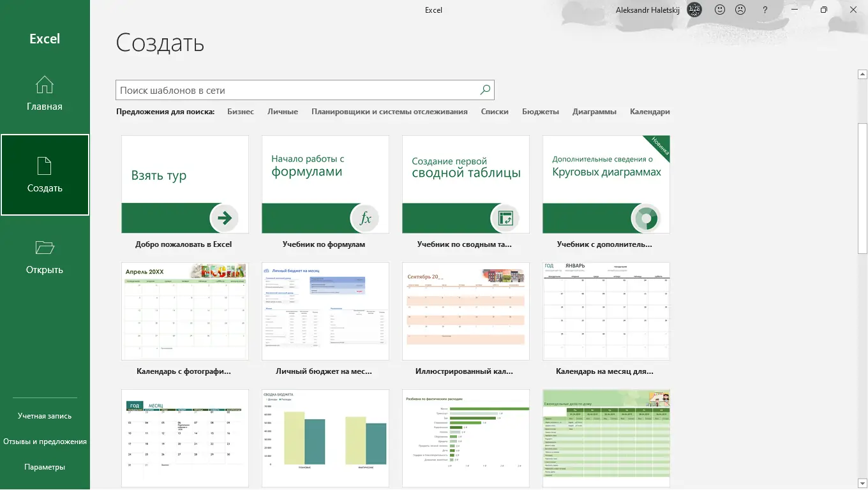
Task: Open Учетная запись in sidebar
Action: click(x=45, y=416)
